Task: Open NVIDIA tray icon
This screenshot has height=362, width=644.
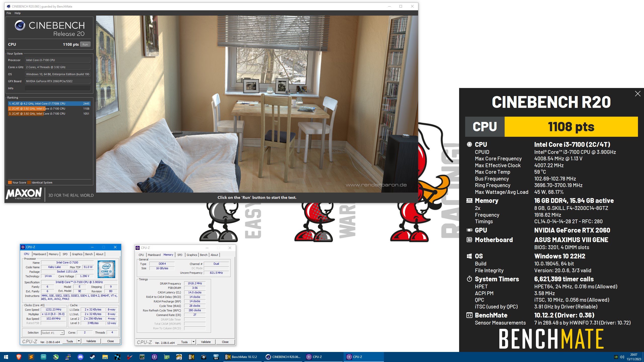Action: click(x=616, y=357)
